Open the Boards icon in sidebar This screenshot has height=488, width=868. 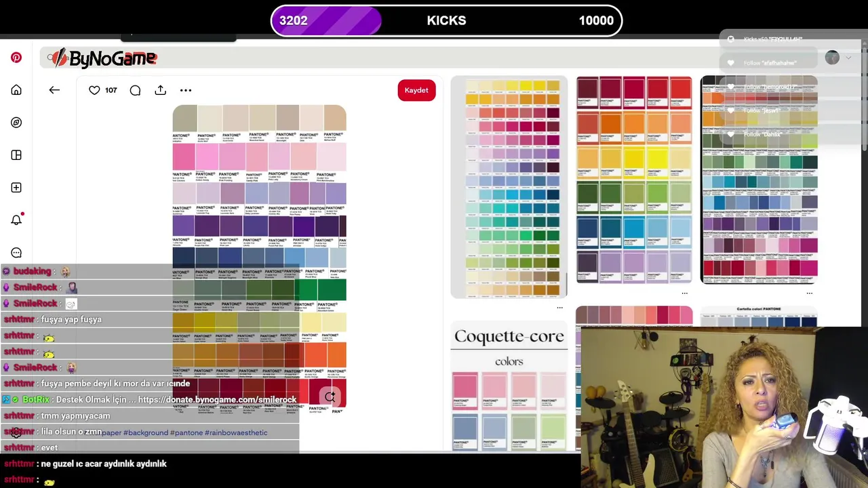coord(16,155)
